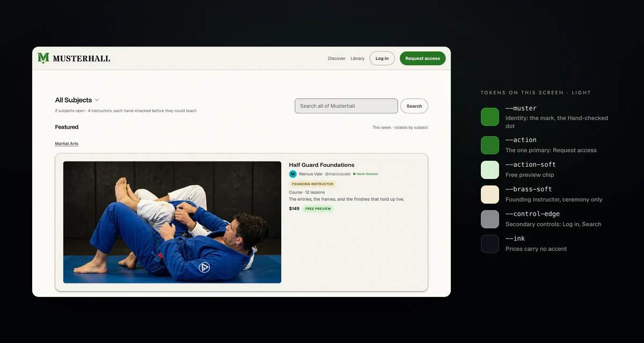Image resolution: width=644 pixels, height=343 pixels.
Task: Click the This week rotates by subject text
Action: point(400,128)
